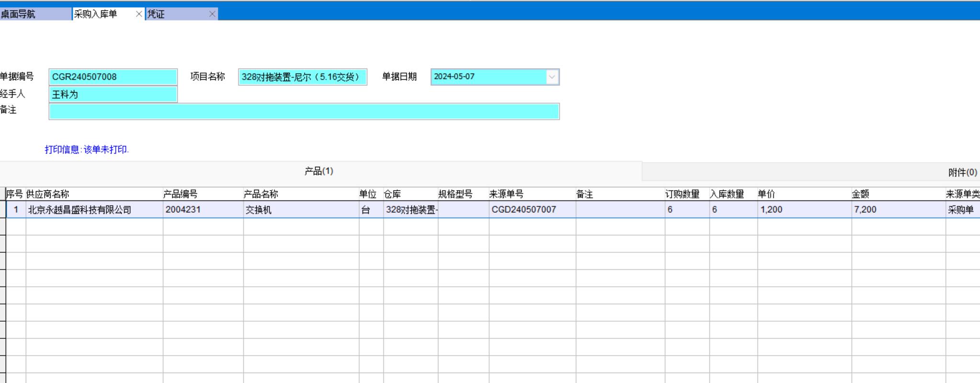Close the 凭证 tab
The height and width of the screenshot is (383, 980).
coord(212,14)
